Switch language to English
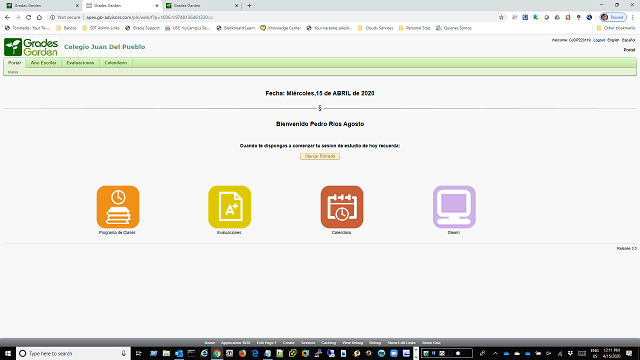This screenshot has width=640, height=360. [613, 40]
